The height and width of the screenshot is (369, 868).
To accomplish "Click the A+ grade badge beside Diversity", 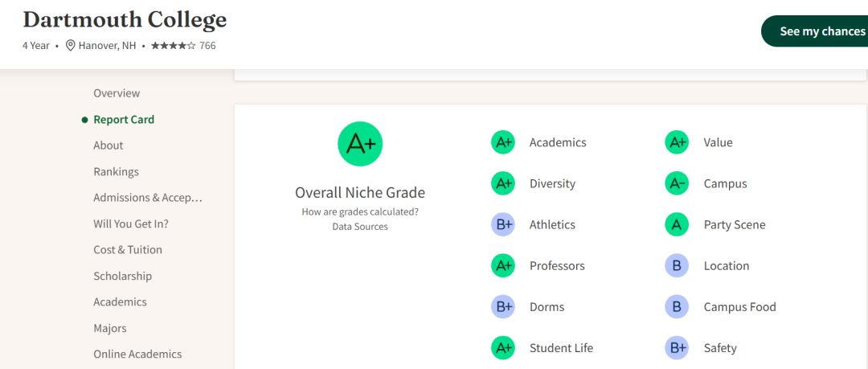I will (502, 183).
